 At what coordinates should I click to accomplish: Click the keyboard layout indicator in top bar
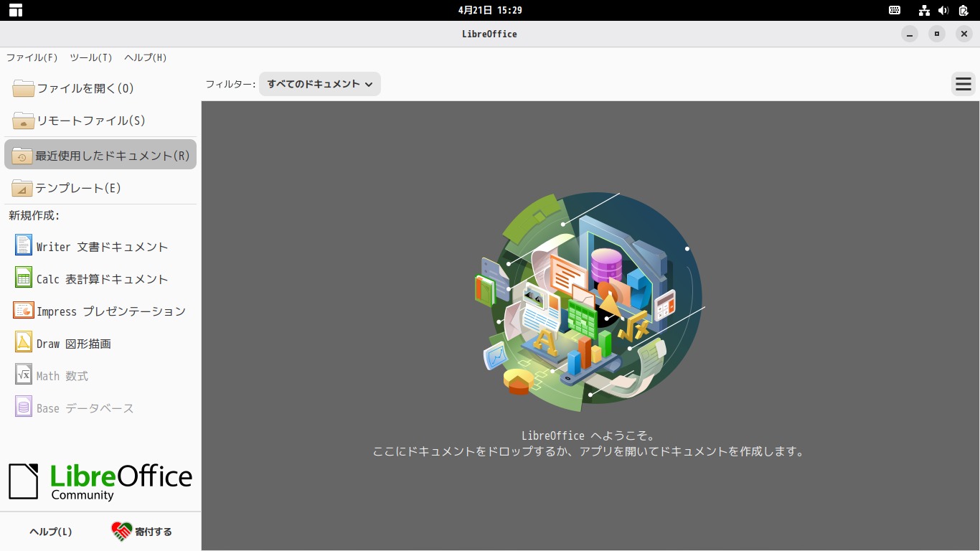click(895, 10)
